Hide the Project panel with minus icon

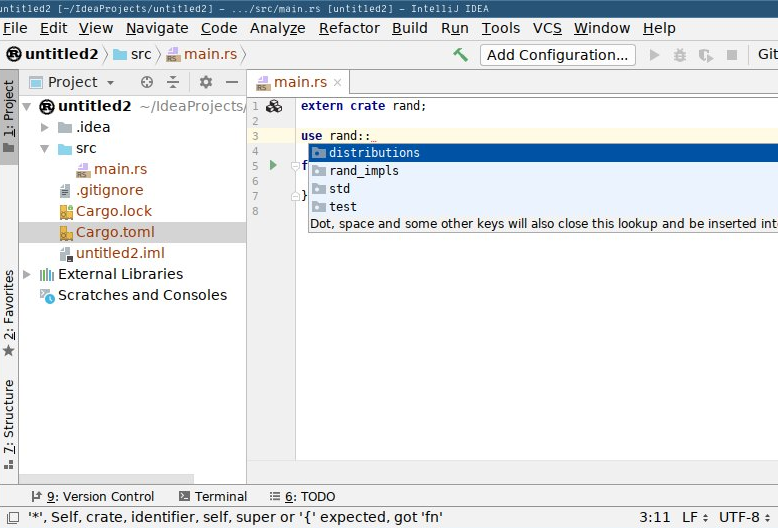point(232,82)
